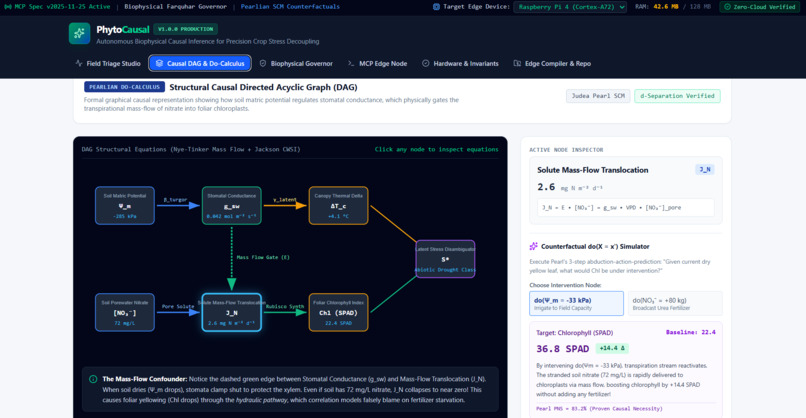Inspect the Soil Porewater Nitrate node
The width and height of the screenshot is (806, 418).
125,312
